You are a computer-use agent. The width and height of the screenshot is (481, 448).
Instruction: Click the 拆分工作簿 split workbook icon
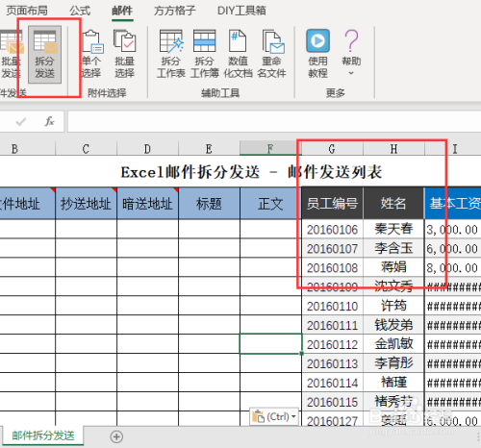click(205, 54)
